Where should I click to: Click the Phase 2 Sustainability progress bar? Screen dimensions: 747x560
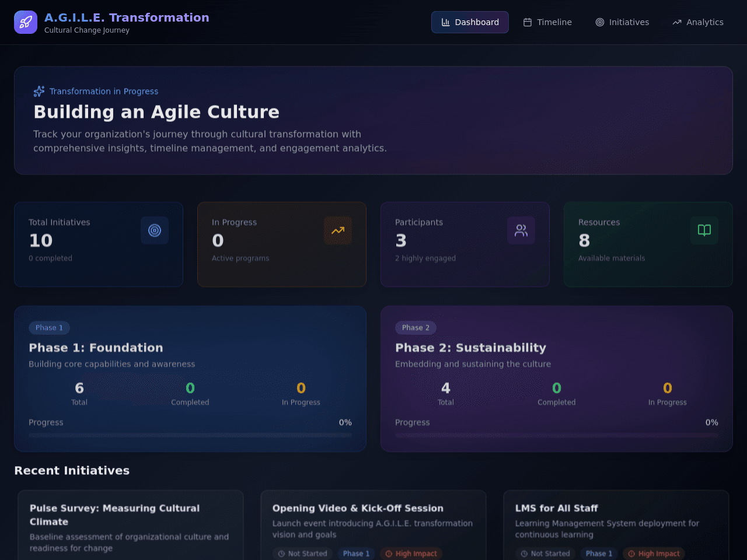pyautogui.click(x=557, y=435)
